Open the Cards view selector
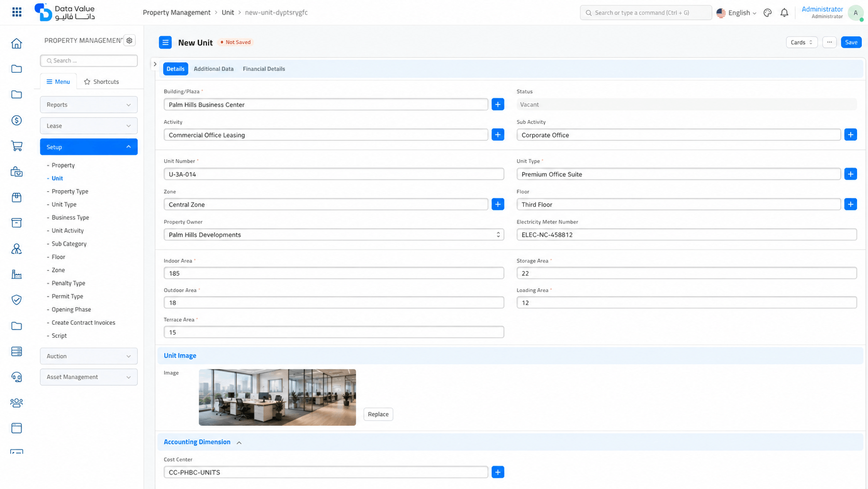The width and height of the screenshot is (868, 489). coord(802,42)
